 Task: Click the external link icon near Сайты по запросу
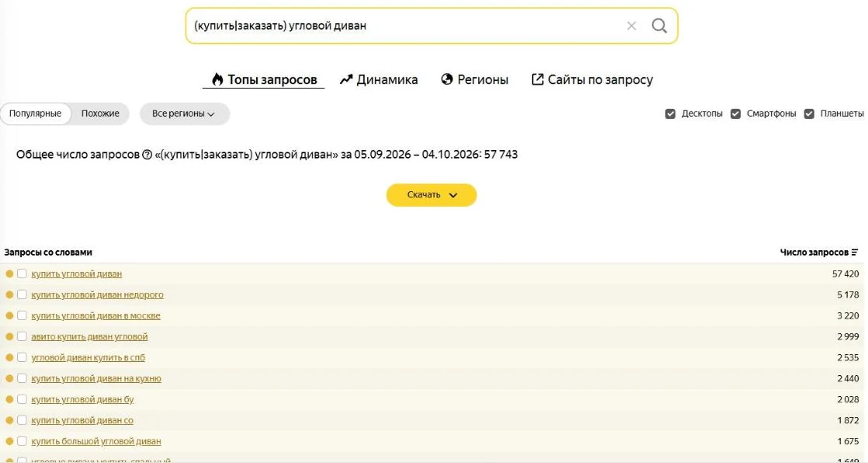pyautogui.click(x=537, y=79)
